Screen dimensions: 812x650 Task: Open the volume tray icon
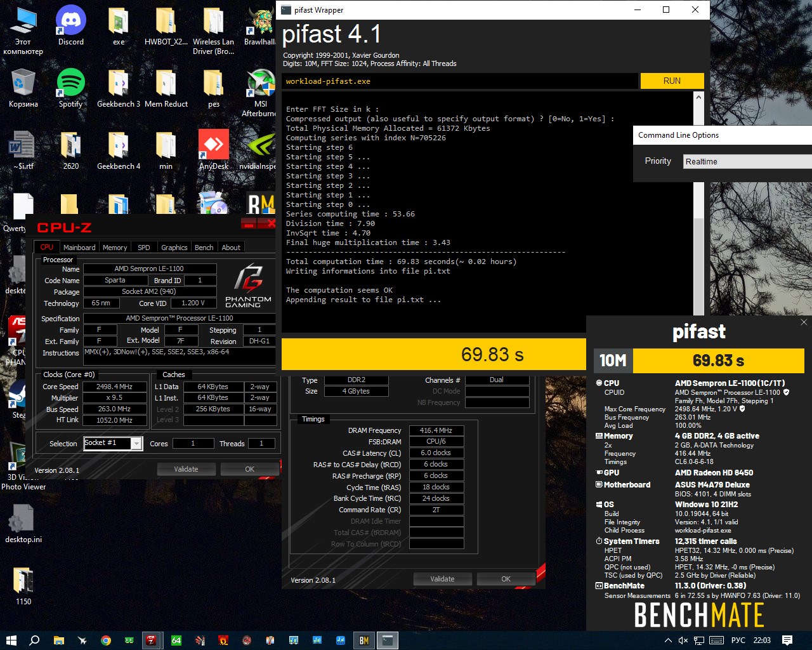coord(683,640)
